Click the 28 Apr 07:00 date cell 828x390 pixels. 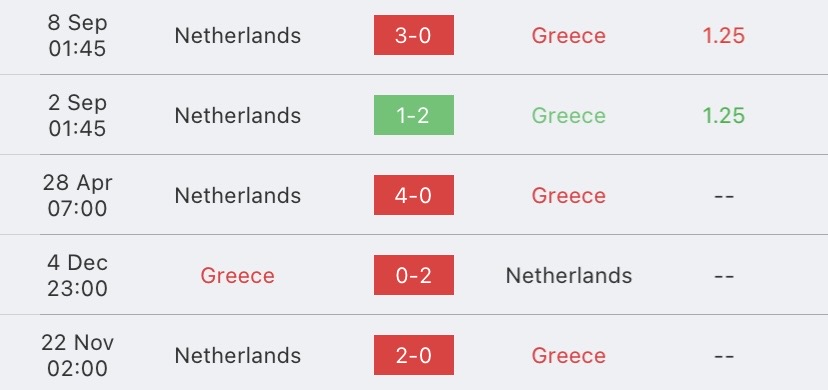pos(77,195)
